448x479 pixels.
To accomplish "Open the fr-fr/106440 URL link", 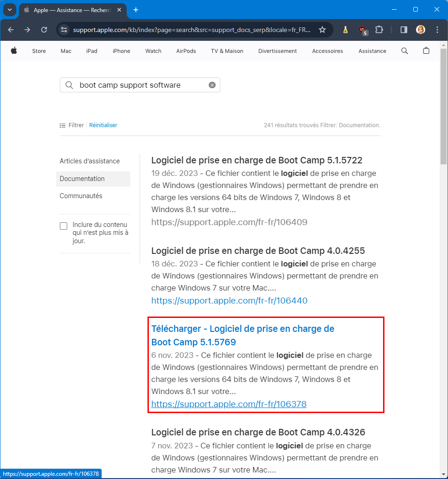I will (229, 301).
